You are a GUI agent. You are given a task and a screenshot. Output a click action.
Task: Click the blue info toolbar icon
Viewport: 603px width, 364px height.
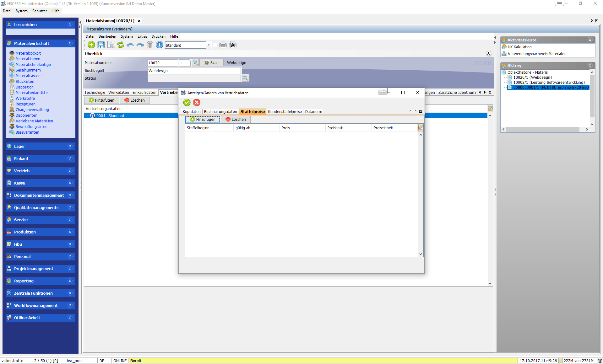click(x=160, y=45)
